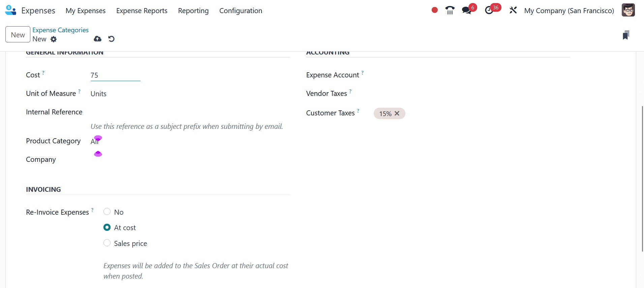Show help for Expense Account

click(362, 72)
